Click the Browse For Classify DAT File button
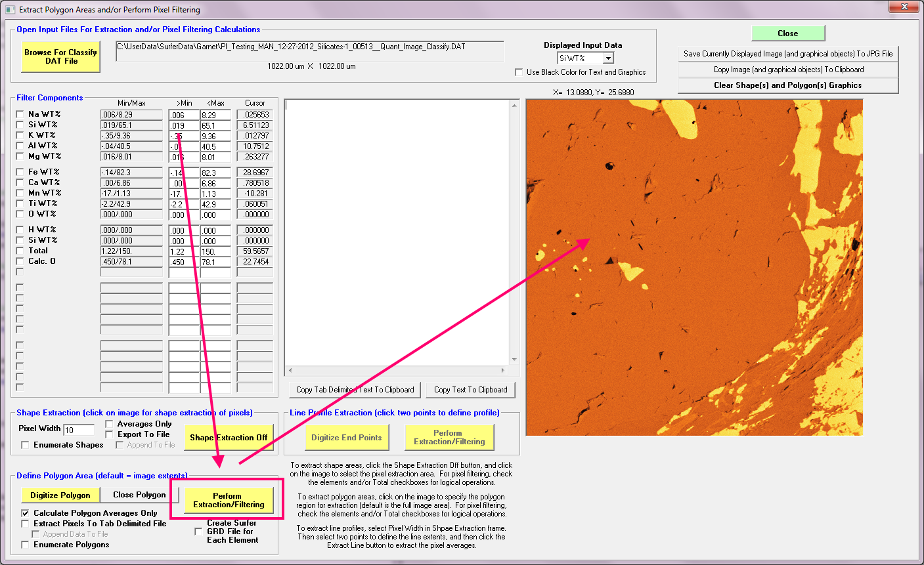924x565 pixels. [x=60, y=57]
